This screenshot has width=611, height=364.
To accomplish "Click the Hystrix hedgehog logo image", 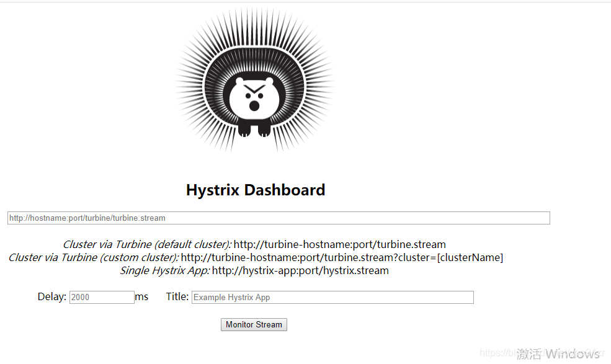I will pos(255,80).
